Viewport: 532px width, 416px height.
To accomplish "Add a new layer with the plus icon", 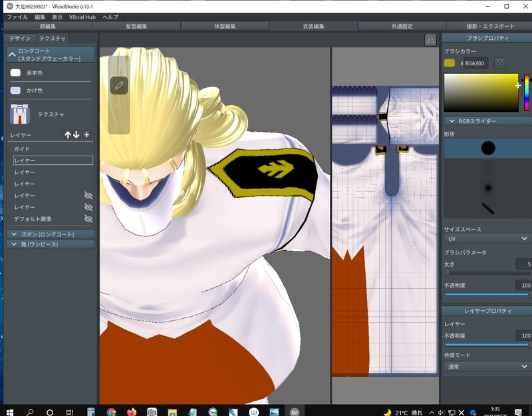I will click(x=86, y=135).
